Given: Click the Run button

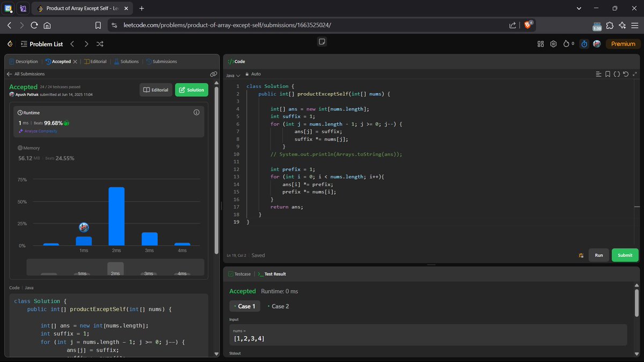Looking at the screenshot, I should tap(598, 255).
